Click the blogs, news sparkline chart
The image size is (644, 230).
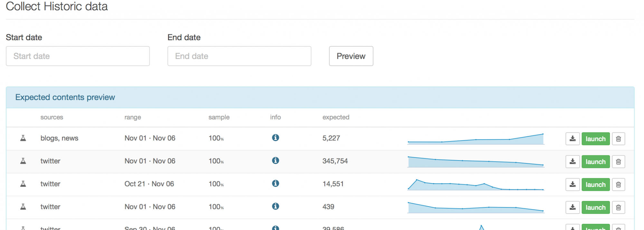tap(476, 140)
